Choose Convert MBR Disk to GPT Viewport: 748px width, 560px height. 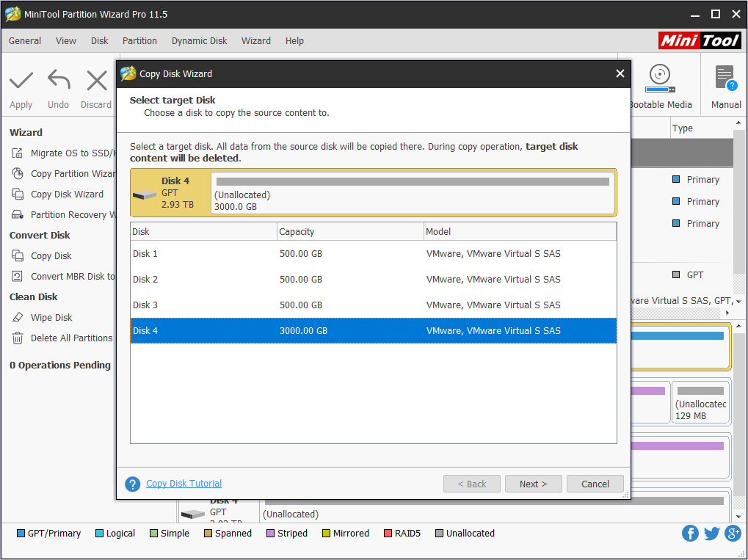[x=63, y=276]
